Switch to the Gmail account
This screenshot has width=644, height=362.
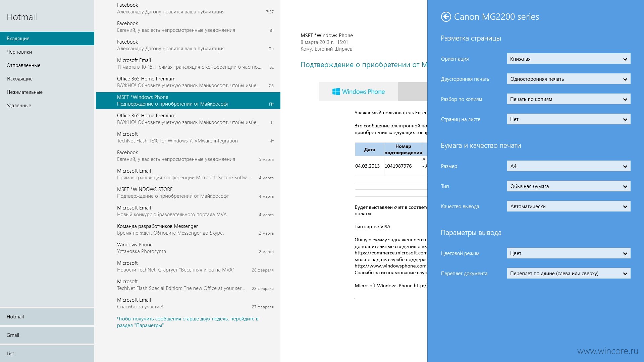pyautogui.click(x=47, y=335)
